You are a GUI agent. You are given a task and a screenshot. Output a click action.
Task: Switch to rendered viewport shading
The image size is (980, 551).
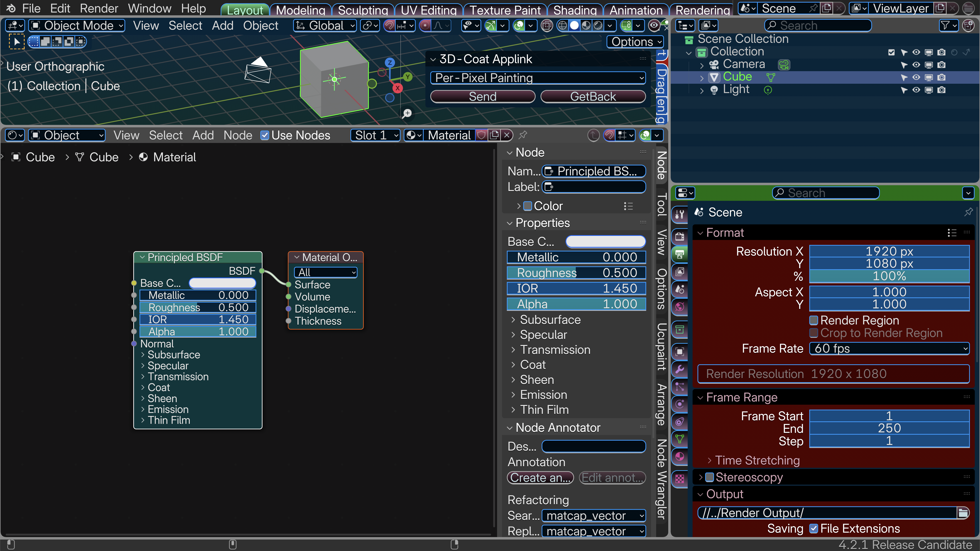pos(598,26)
